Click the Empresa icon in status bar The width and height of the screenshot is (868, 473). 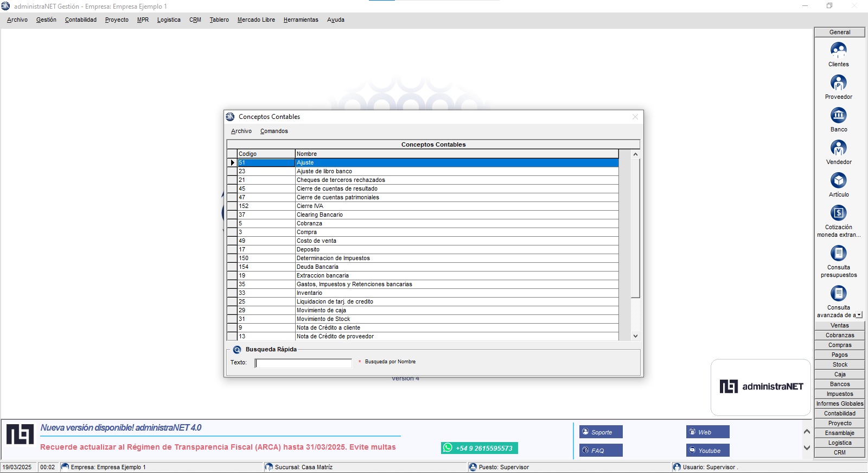tap(65, 467)
